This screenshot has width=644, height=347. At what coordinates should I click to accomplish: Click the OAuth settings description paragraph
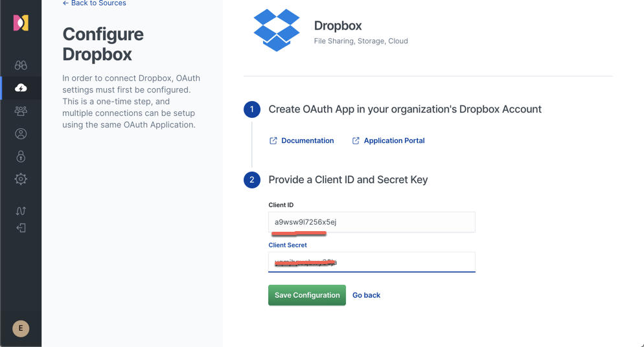(132, 101)
